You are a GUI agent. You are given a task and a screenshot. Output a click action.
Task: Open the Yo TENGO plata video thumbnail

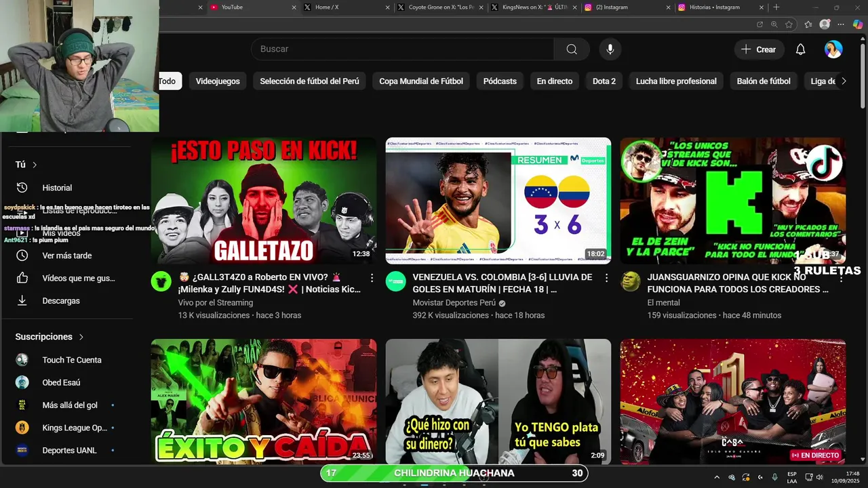498,401
